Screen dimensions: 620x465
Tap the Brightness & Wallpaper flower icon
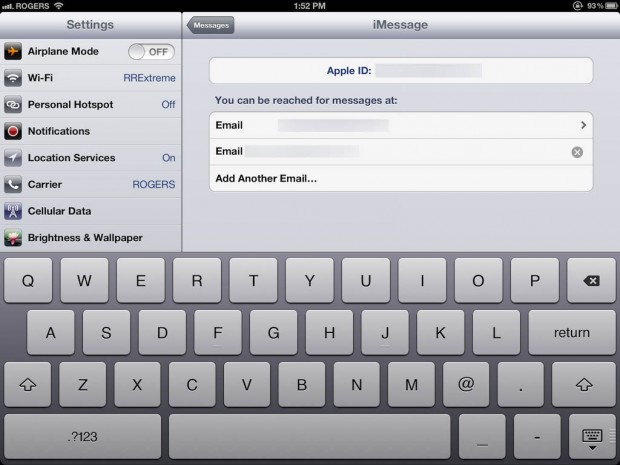(13, 238)
